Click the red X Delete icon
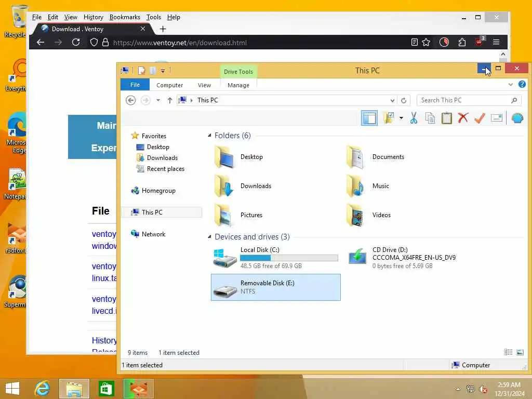The height and width of the screenshot is (399, 532). point(463,118)
